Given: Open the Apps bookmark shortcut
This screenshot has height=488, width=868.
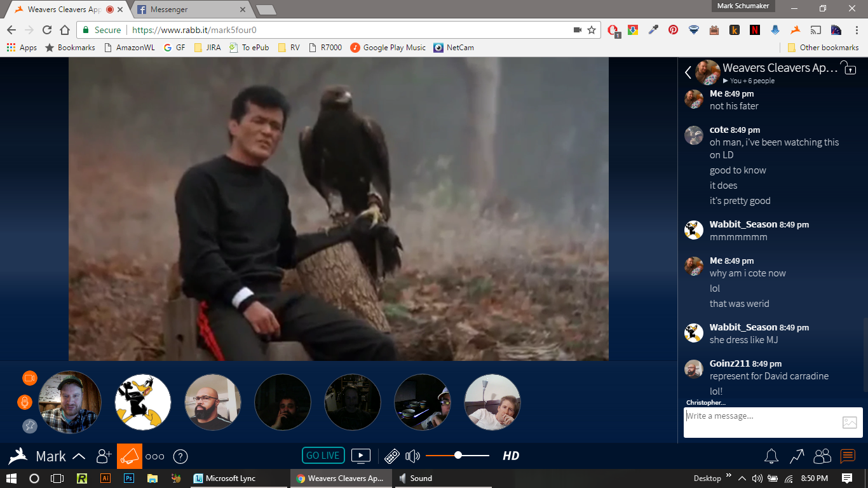Looking at the screenshot, I should (22, 48).
